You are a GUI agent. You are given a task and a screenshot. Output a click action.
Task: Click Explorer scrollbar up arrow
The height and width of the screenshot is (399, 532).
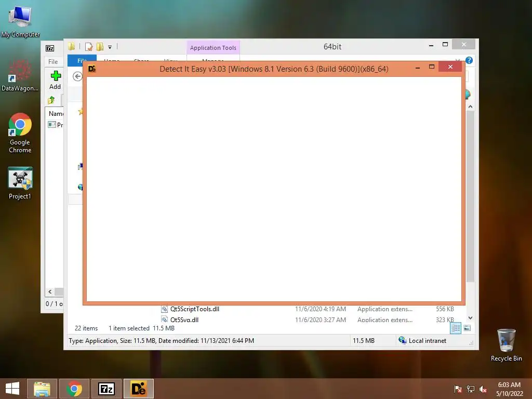pos(470,107)
